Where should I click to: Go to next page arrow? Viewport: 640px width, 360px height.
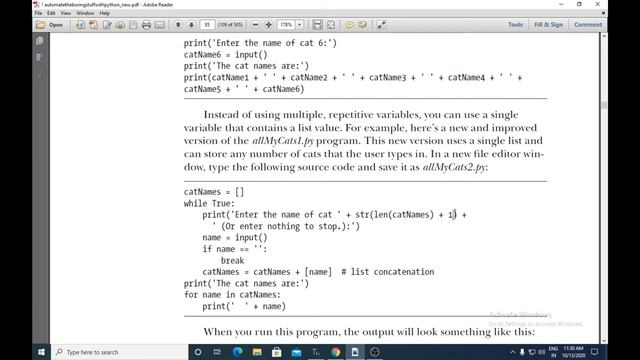(x=191, y=25)
